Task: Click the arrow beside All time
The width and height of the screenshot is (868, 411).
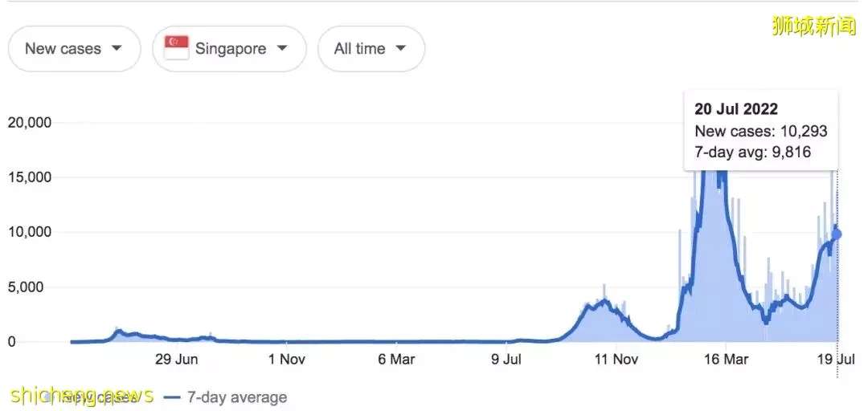Action: 401,48
